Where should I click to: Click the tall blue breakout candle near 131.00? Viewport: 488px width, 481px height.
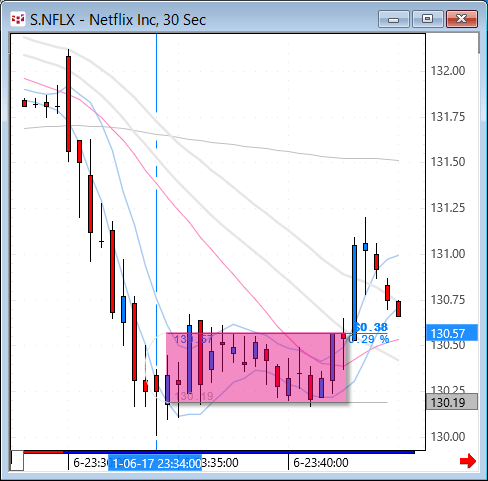354,293
